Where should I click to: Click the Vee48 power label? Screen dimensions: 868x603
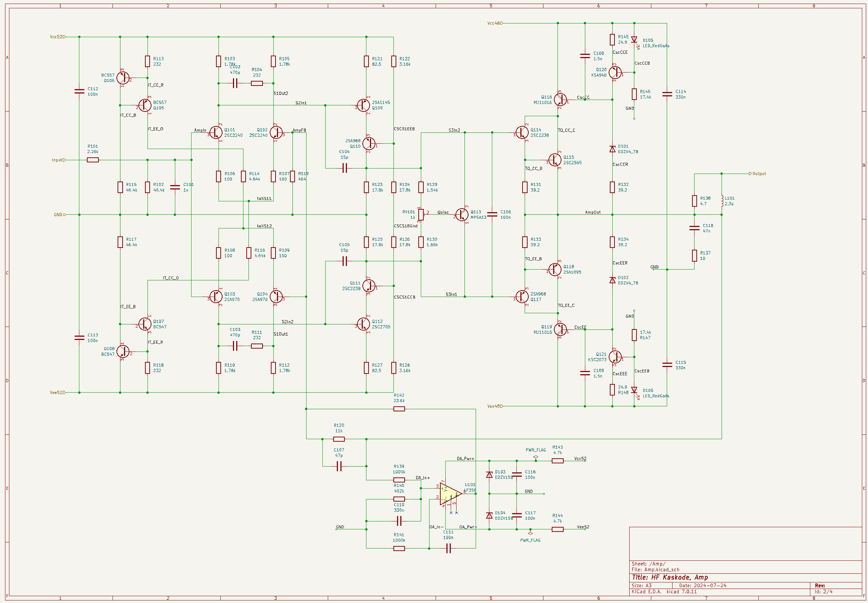pyautogui.click(x=495, y=407)
